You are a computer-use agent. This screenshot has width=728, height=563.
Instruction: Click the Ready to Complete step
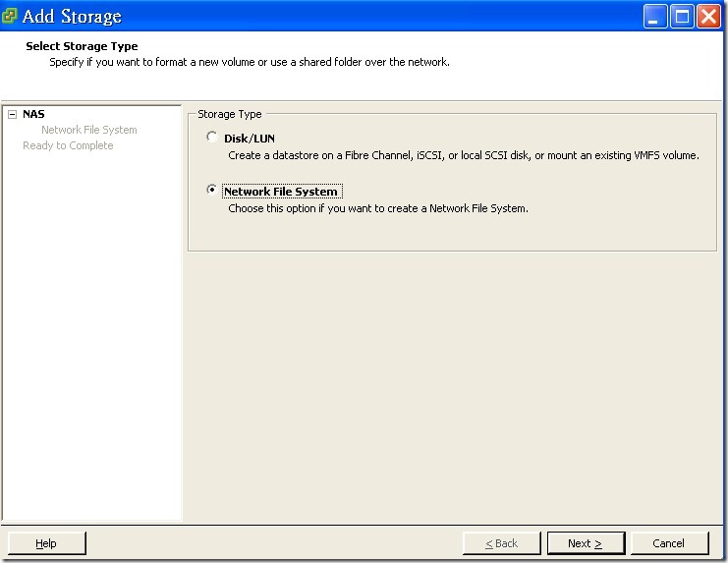coord(68,145)
